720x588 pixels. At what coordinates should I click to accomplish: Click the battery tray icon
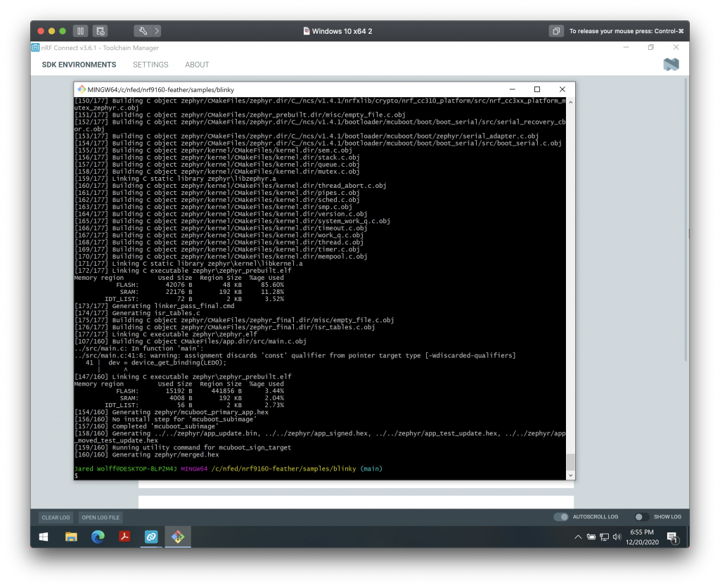click(591, 537)
